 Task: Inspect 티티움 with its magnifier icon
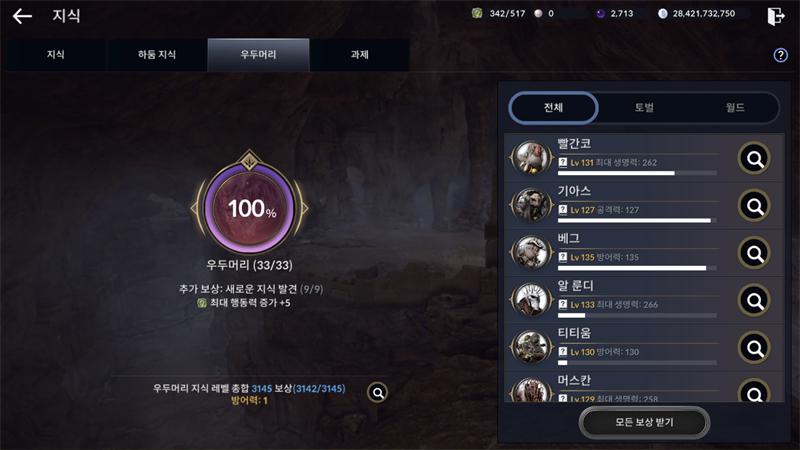pyautogui.click(x=754, y=348)
